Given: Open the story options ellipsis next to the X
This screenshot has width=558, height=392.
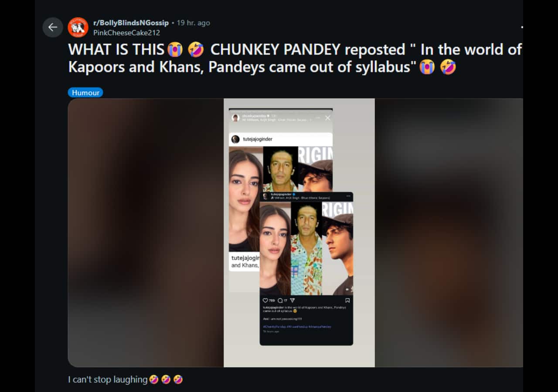Looking at the screenshot, I should tap(318, 118).
